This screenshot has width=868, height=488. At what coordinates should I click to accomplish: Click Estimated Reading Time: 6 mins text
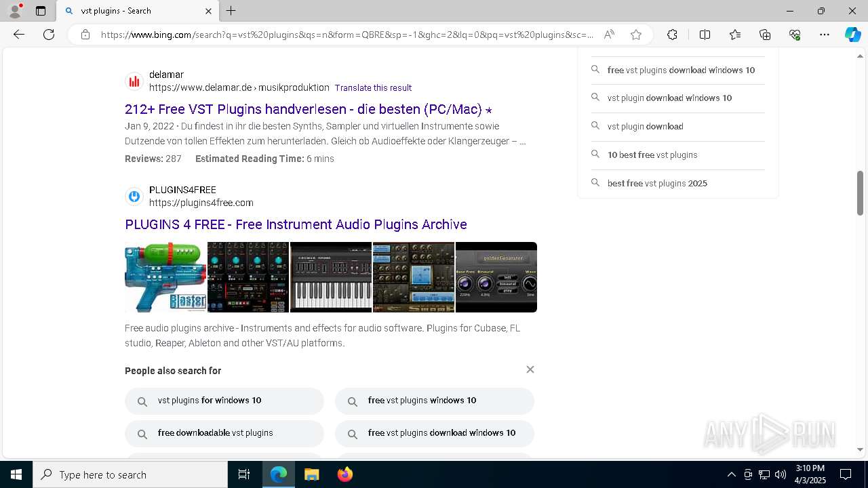264,159
